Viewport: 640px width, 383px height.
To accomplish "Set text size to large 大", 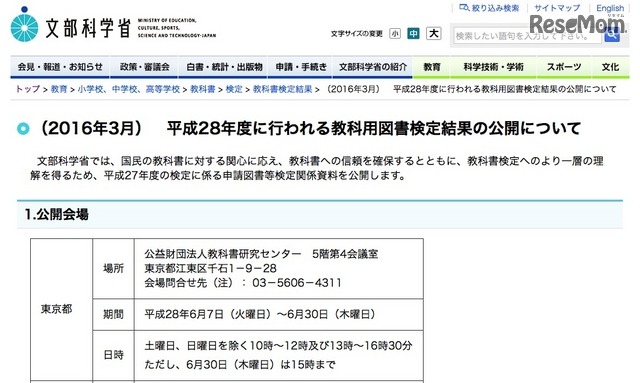I will tap(433, 33).
